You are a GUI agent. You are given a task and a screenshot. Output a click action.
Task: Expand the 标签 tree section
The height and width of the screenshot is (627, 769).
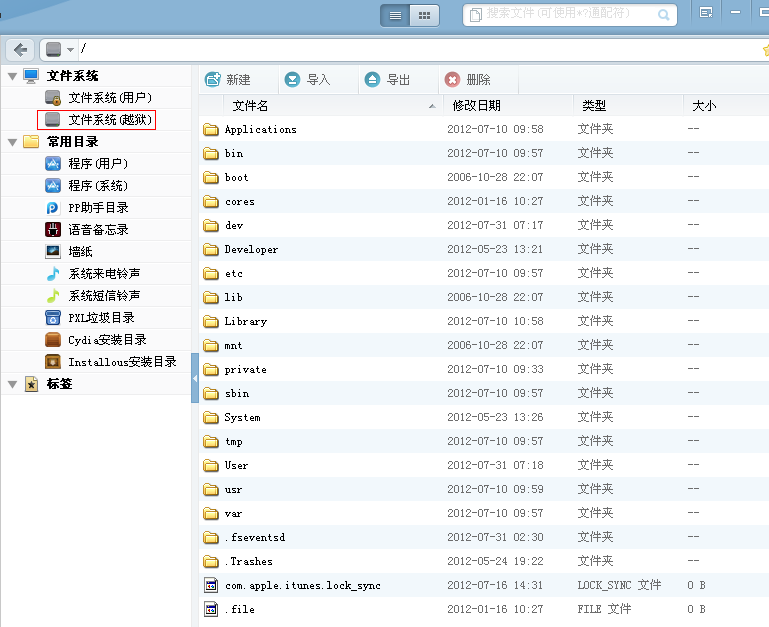tap(12, 384)
